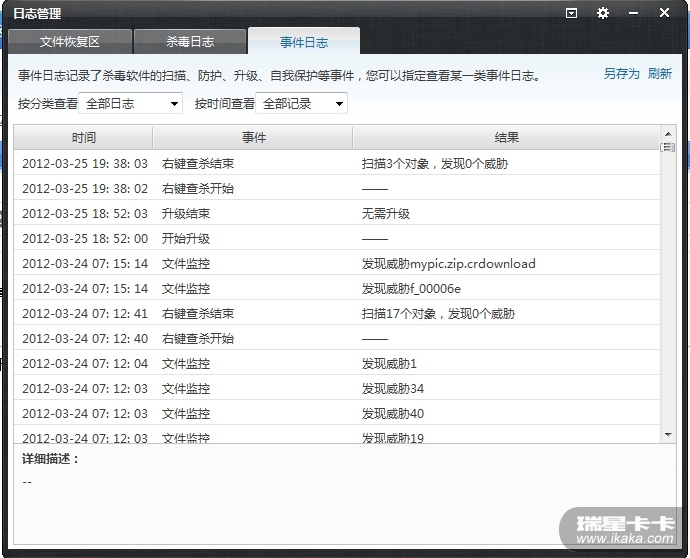Switch to the 杀毒日志 tab
The width and height of the screenshot is (690, 558).
[x=190, y=41]
